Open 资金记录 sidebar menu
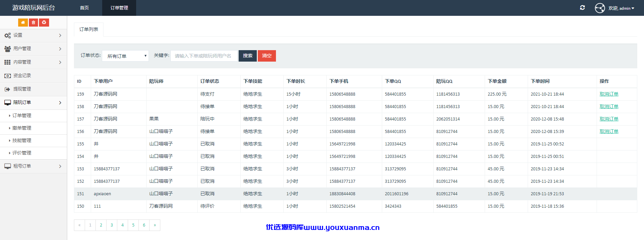Viewport: 644px width, 240px height. coord(34,76)
